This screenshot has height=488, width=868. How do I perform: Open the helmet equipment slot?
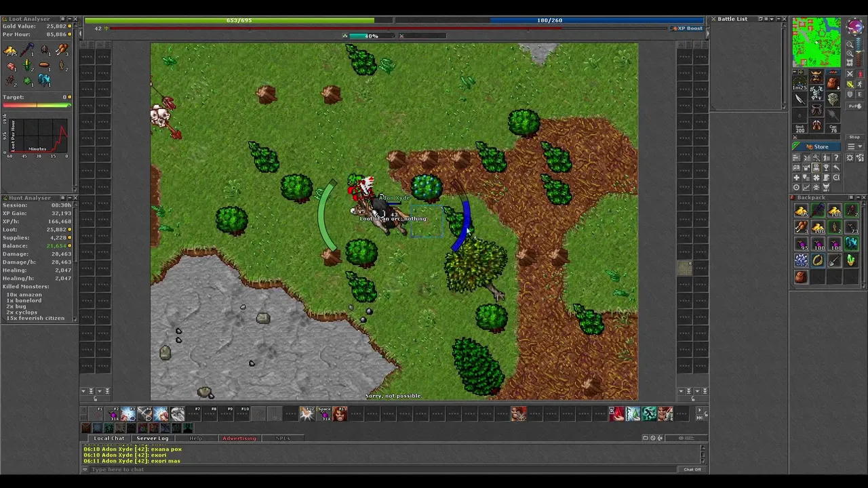817,77
